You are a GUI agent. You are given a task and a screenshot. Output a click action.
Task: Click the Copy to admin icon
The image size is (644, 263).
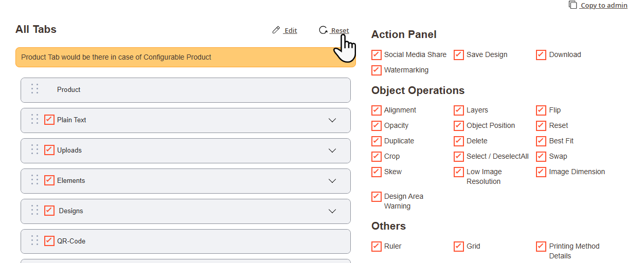573,5
